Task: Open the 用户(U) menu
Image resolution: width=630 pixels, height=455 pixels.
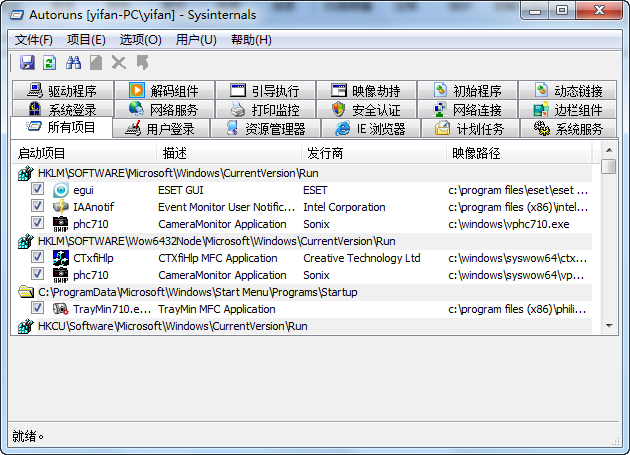Action: (x=196, y=40)
